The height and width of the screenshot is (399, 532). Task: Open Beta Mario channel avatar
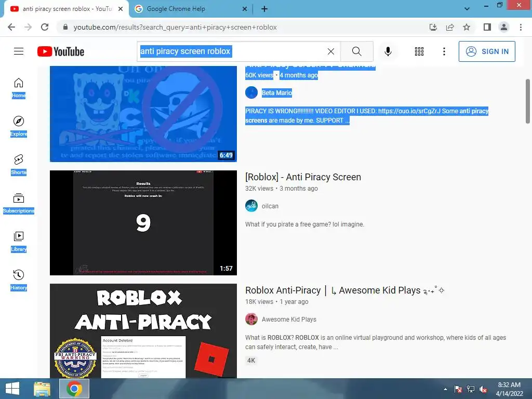(x=251, y=92)
